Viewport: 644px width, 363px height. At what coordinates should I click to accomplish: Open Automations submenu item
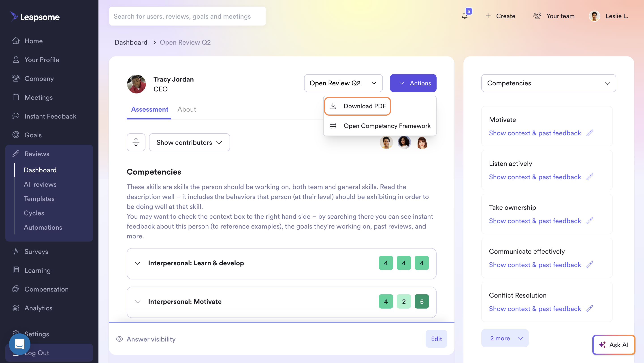pyautogui.click(x=43, y=227)
